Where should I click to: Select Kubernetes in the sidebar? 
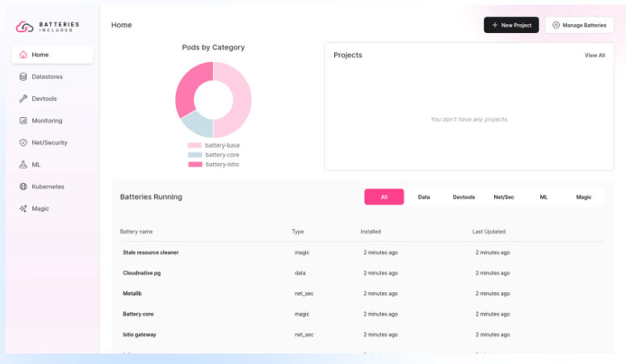pos(52,186)
